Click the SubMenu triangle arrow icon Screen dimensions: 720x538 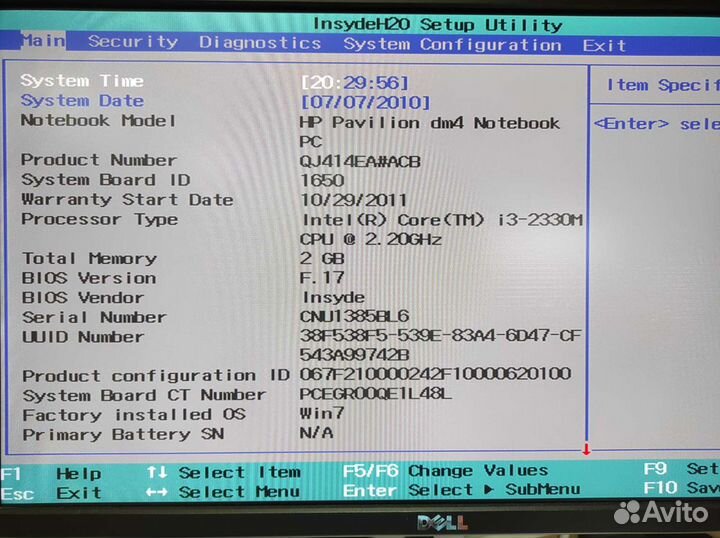click(489, 490)
